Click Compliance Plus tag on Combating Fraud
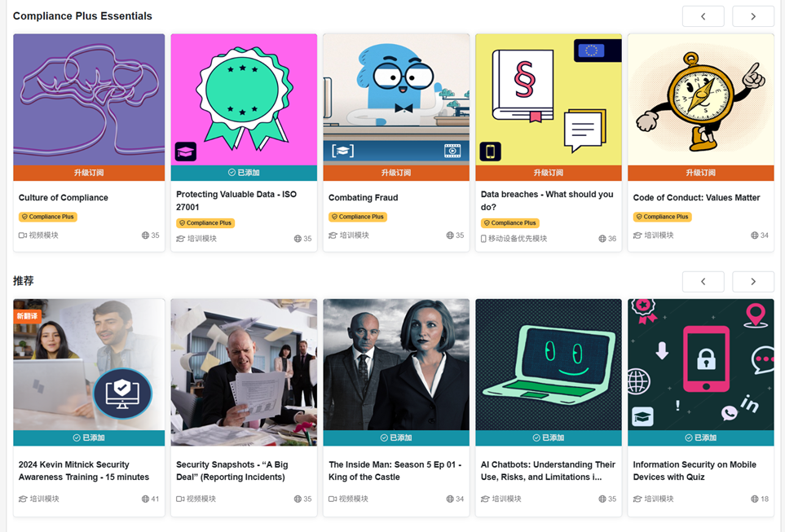Screen dimensions: 785x532 pos(358,217)
